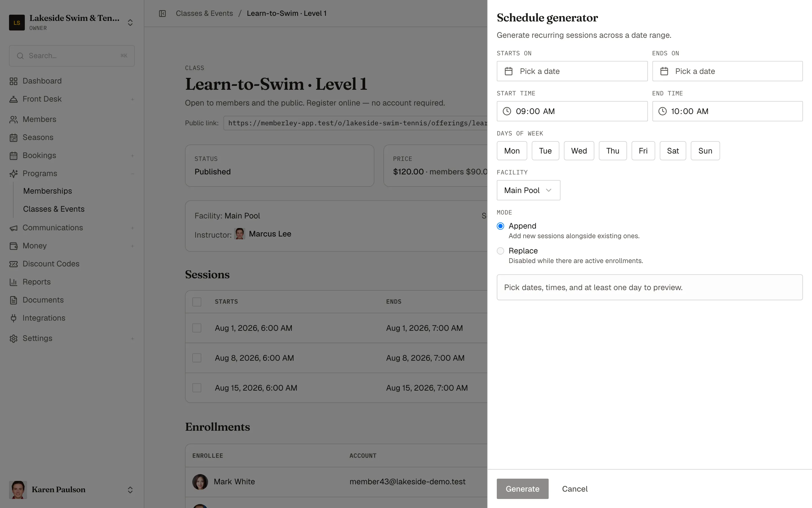Click the Bookings calendar icon
812x508 pixels.
14,156
